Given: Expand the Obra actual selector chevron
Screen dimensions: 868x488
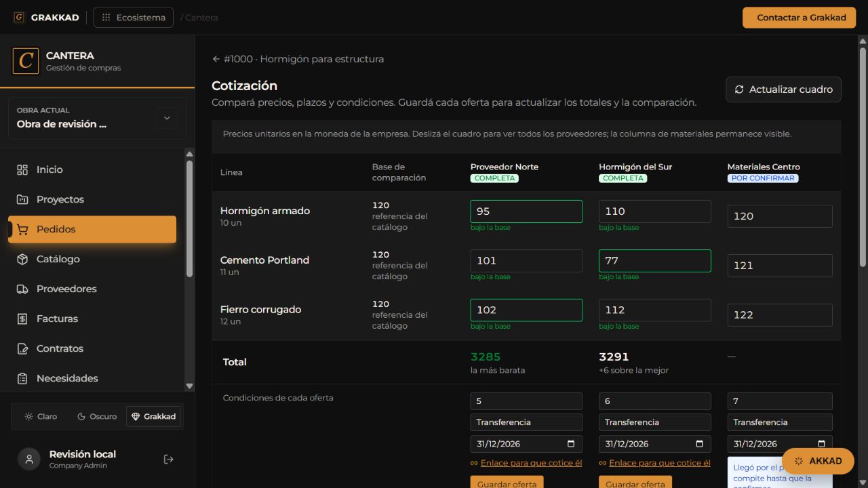Looking at the screenshot, I should 167,118.
